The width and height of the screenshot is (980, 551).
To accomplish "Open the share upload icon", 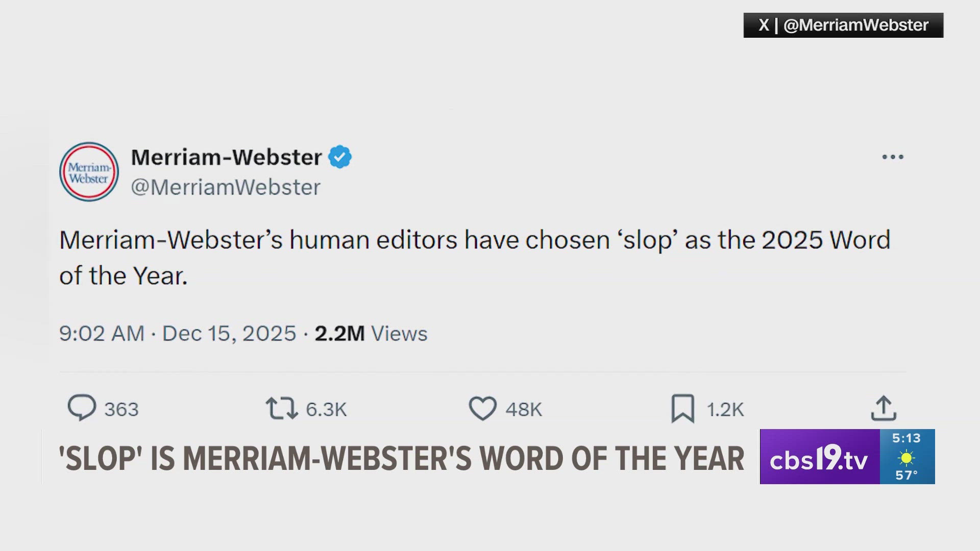I will 884,408.
